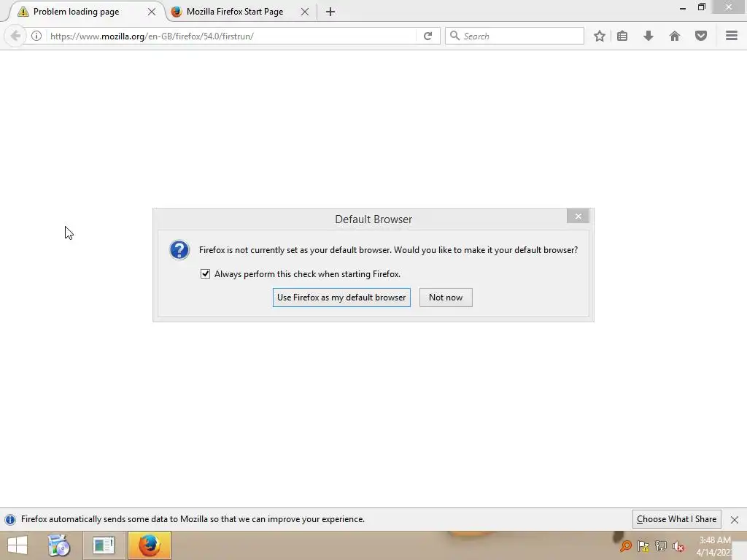
Task: Click the network tray icon
Action: click(x=661, y=546)
